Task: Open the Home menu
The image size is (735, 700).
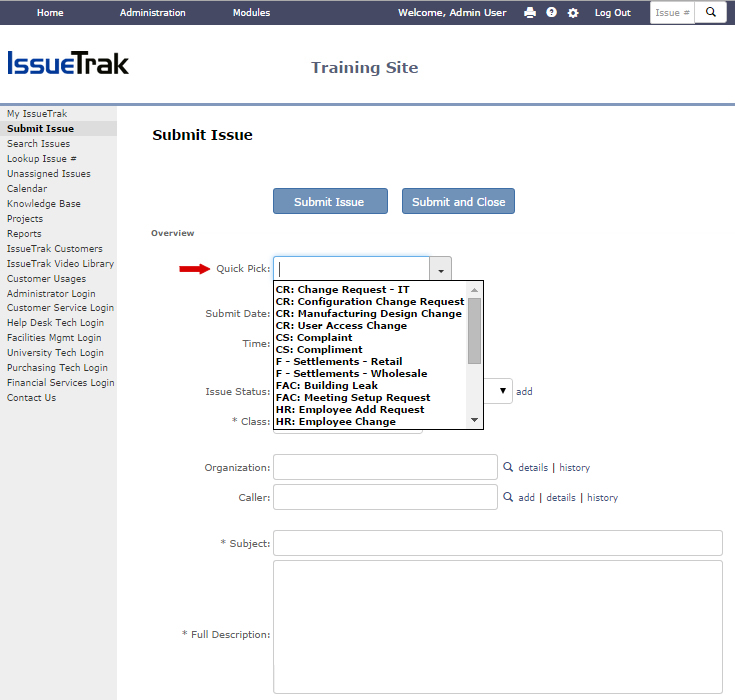Action: 50,13
